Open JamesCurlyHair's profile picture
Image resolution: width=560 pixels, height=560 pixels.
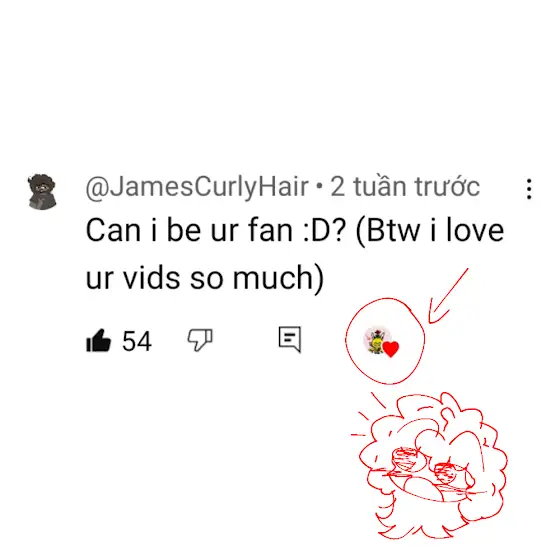42,192
